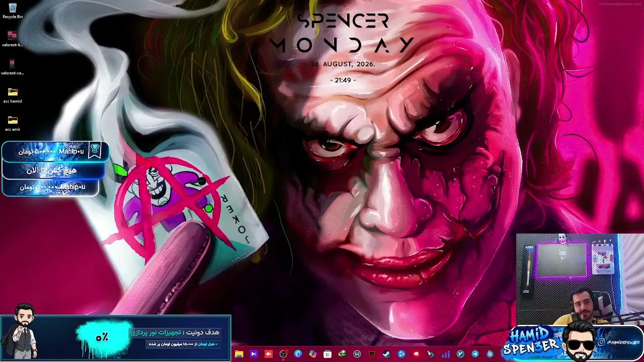This screenshot has width=644, height=362.
Task: Open the blue round icon beside Steam
Action: 401,354
